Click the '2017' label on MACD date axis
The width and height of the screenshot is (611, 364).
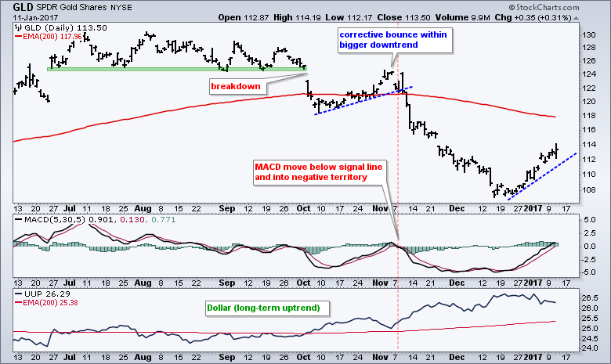[533, 283]
